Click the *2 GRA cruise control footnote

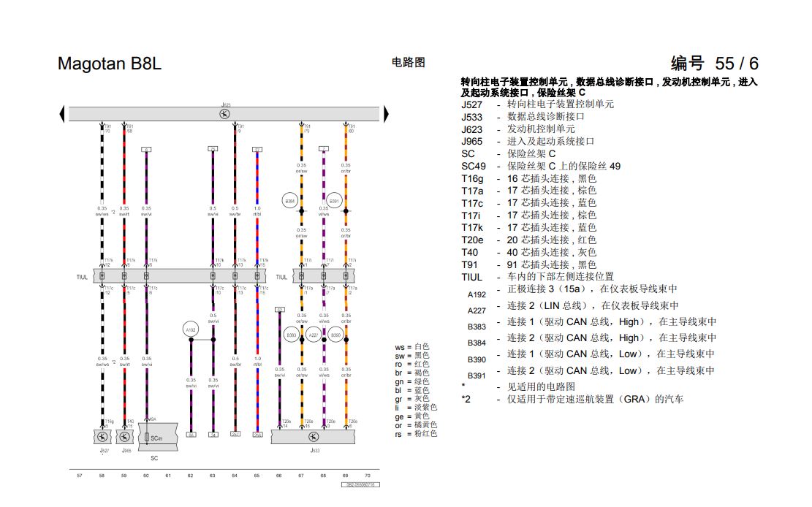(x=572, y=400)
